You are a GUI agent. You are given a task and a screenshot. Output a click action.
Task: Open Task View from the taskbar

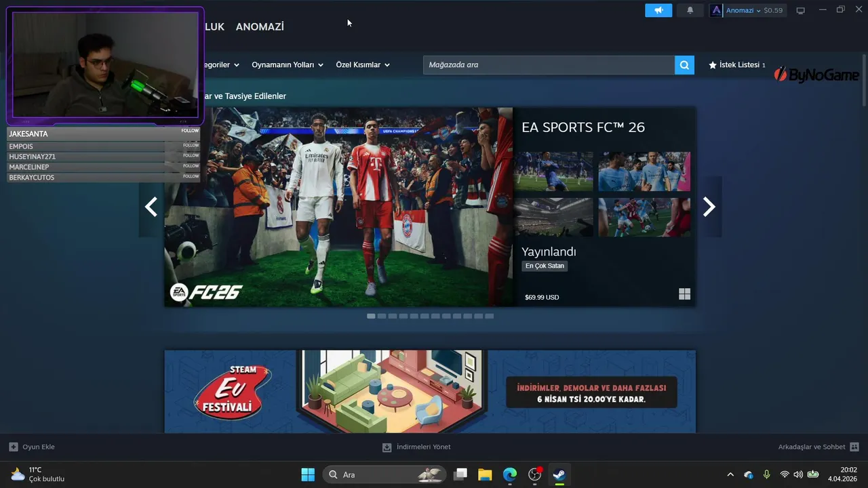tap(460, 474)
